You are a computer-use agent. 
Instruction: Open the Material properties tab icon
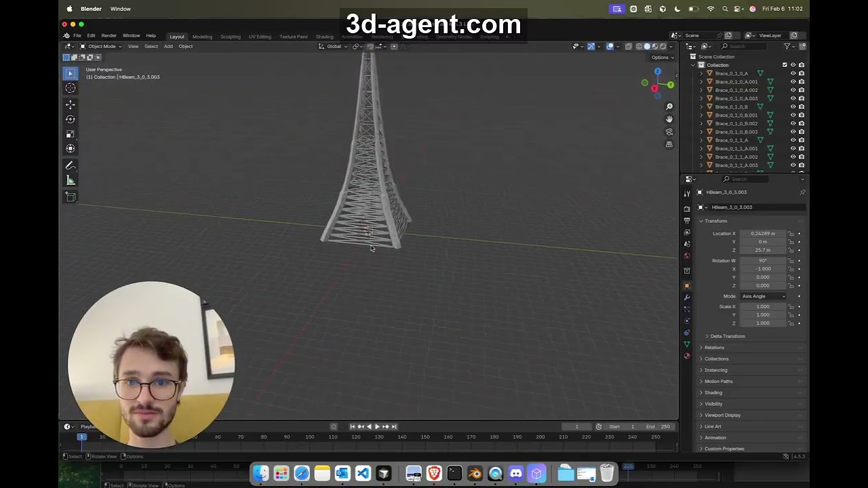point(687,356)
